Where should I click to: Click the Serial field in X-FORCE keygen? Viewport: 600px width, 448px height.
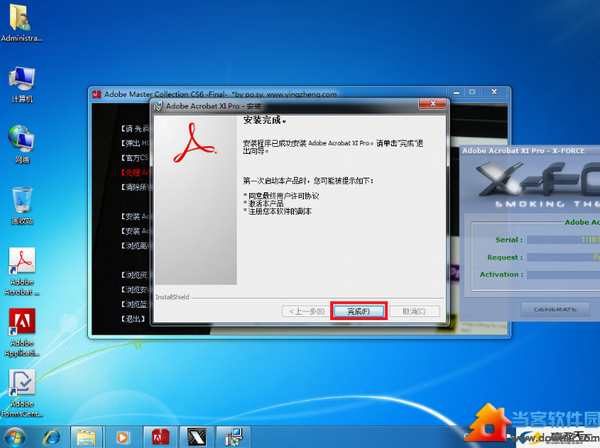click(x=563, y=240)
